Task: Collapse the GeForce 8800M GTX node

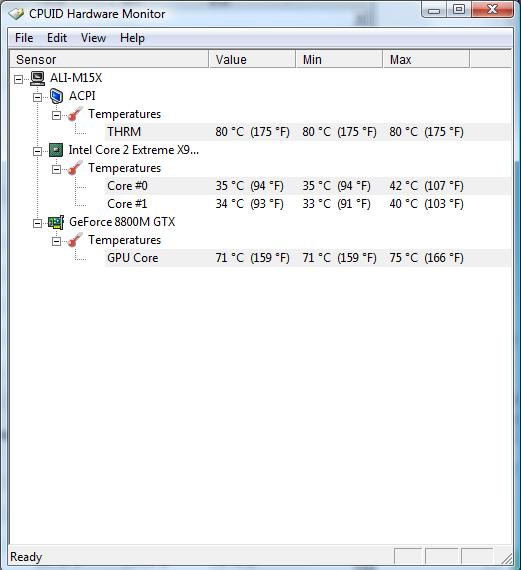Action: pos(37,223)
